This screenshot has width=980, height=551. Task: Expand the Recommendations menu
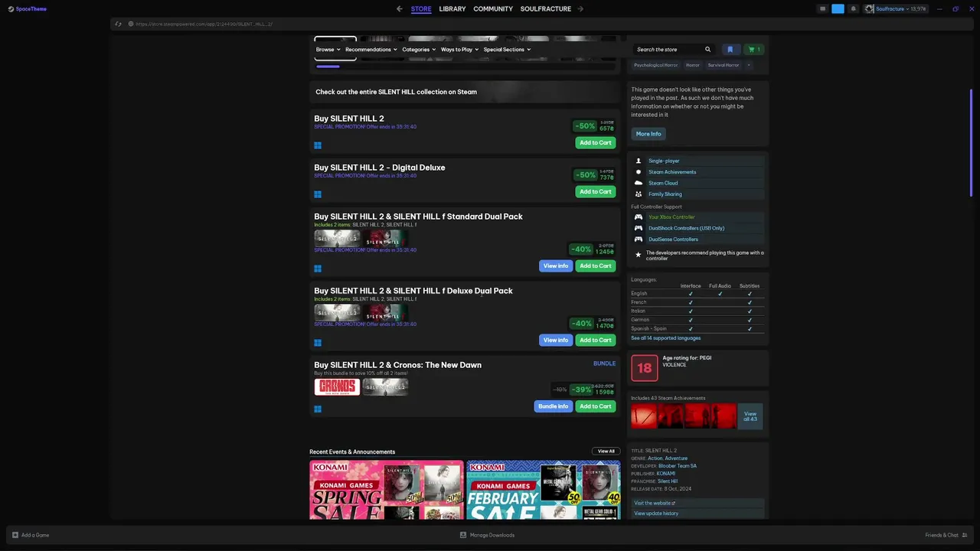point(371,49)
